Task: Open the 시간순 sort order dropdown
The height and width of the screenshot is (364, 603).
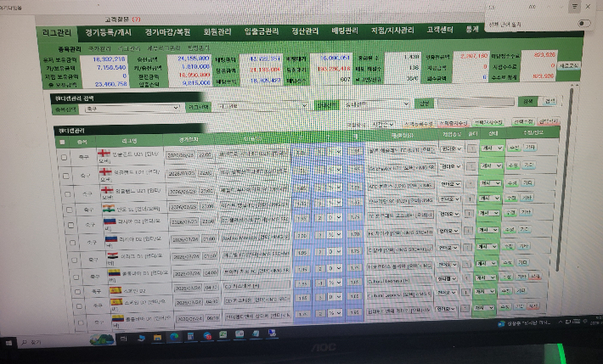Action: click(383, 124)
